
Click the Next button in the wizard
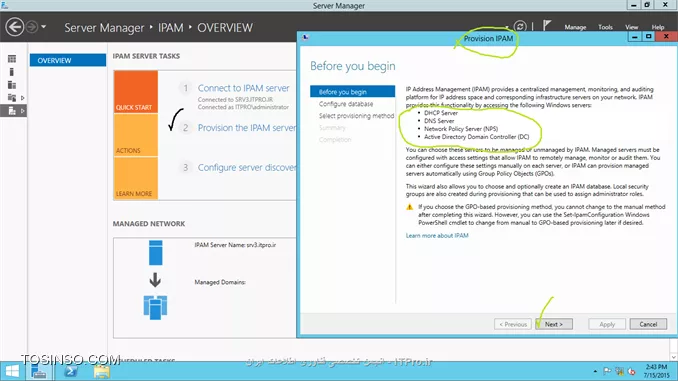pos(554,324)
